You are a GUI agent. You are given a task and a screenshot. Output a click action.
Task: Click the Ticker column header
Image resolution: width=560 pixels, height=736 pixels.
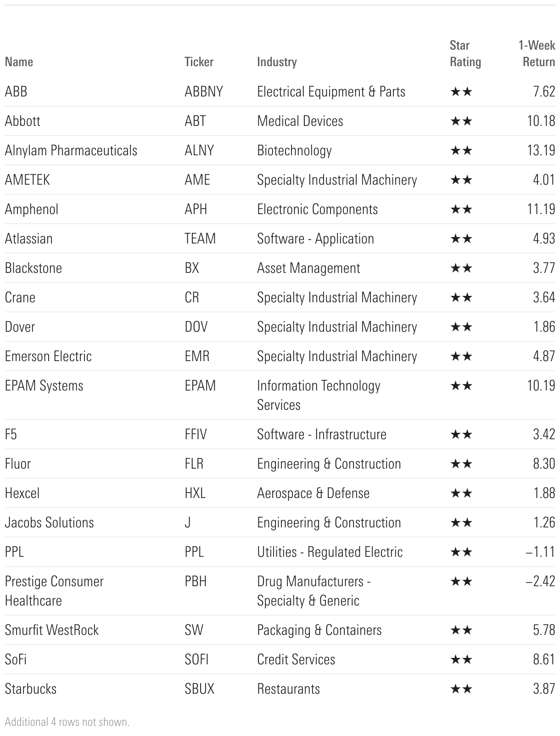199,62
